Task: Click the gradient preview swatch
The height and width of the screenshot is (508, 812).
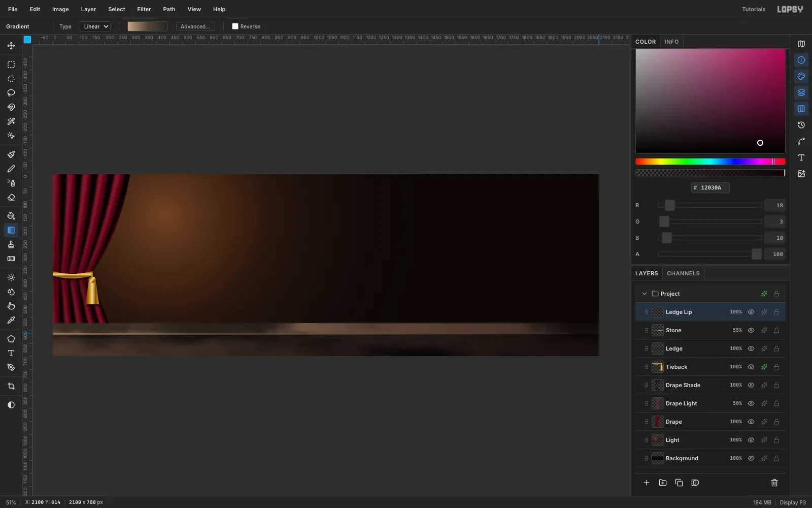Action: (x=148, y=26)
